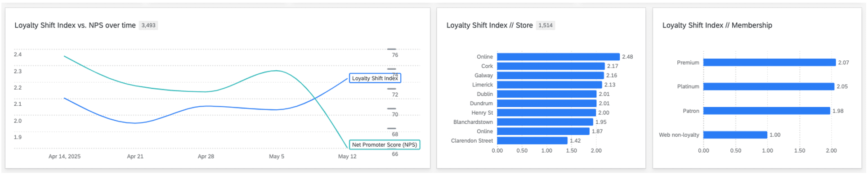Click the "Loyalty Shift Index // Store" title
Screen dimensions: 868x176
489,25
